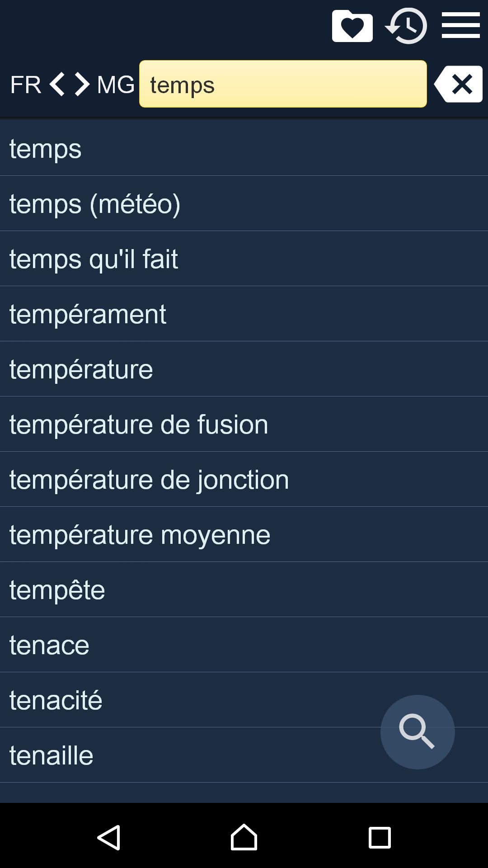This screenshot has width=488, height=868.
Task: Select 'temps qu'il fait' from results
Action: (244, 259)
